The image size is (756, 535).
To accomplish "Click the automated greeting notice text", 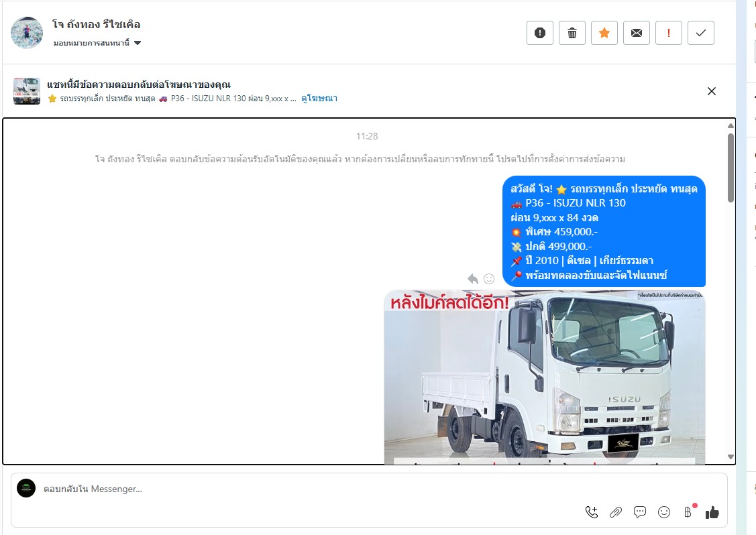I will click(x=360, y=159).
